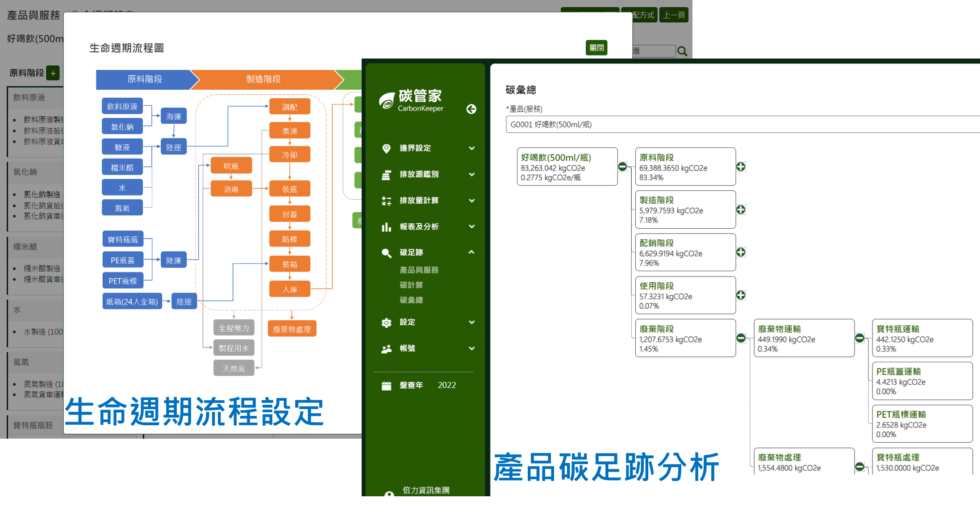Select 排放源鑑別 in sidebar
Viewport: 980px width, 507px height.
[x=419, y=174]
